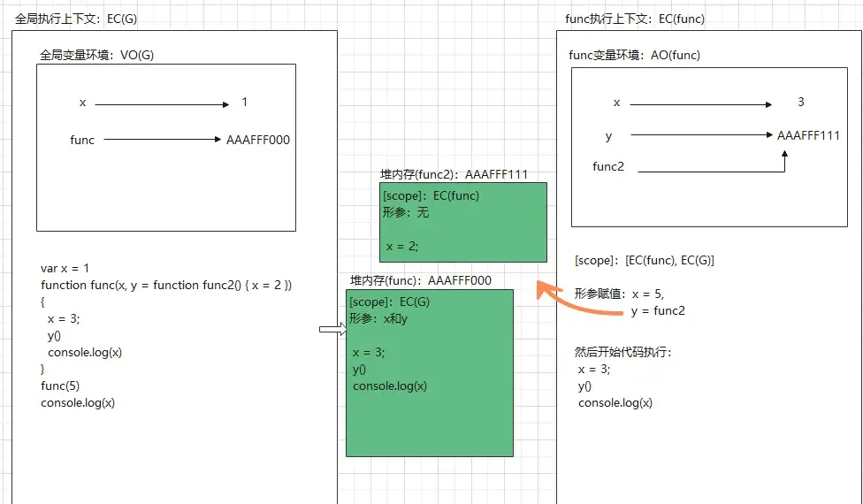
Task: Select the 形参赋值：x = 5 text
Action: click(619, 294)
